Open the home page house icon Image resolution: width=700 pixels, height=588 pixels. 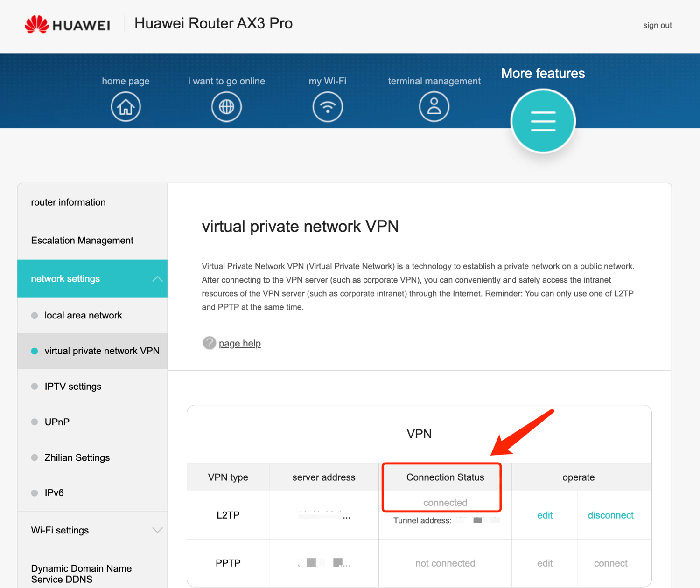[x=126, y=107]
